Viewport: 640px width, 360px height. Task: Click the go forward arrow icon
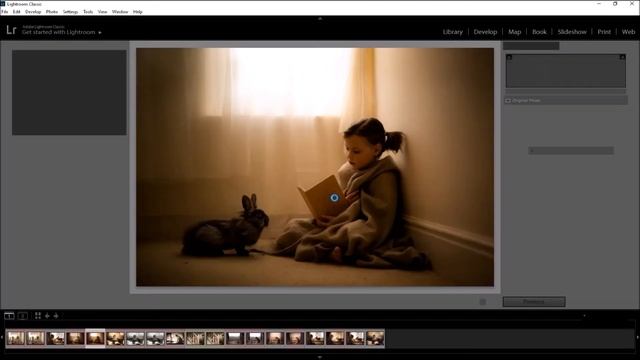[x=56, y=316]
